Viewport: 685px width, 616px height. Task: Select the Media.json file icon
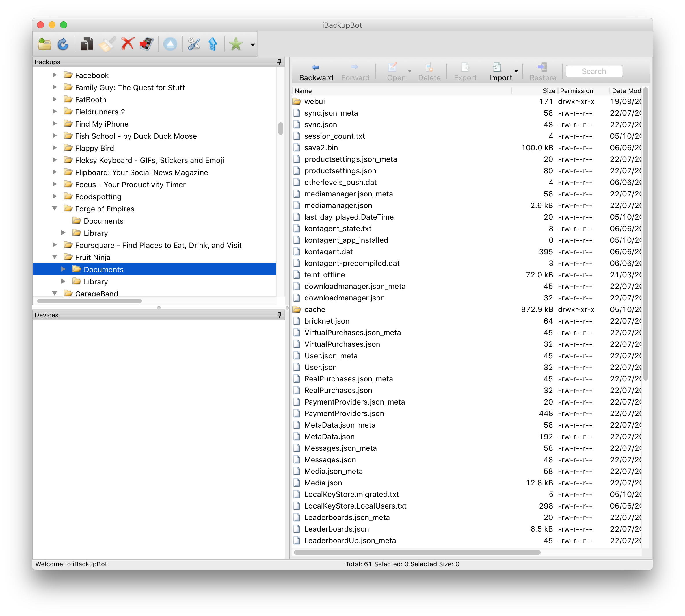point(297,483)
